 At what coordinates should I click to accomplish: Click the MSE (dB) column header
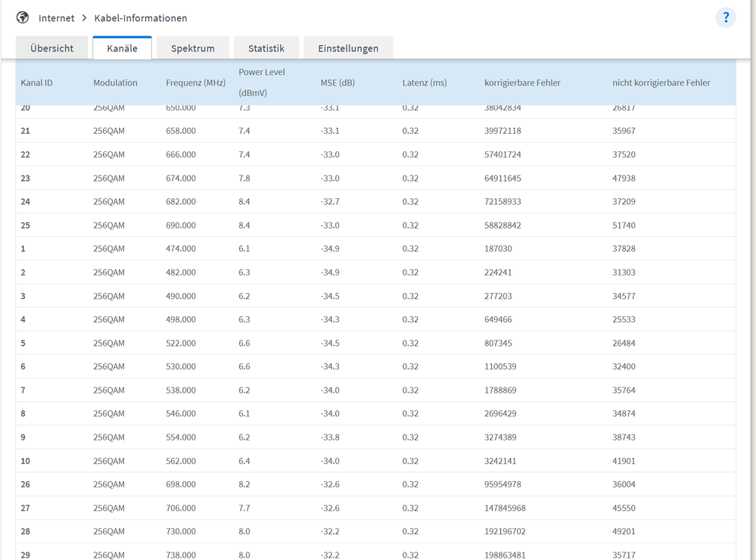(338, 82)
